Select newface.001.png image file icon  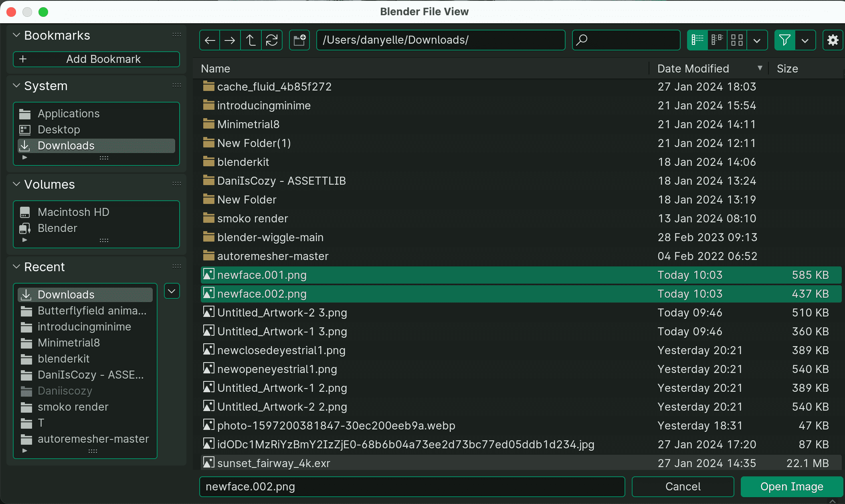208,274
